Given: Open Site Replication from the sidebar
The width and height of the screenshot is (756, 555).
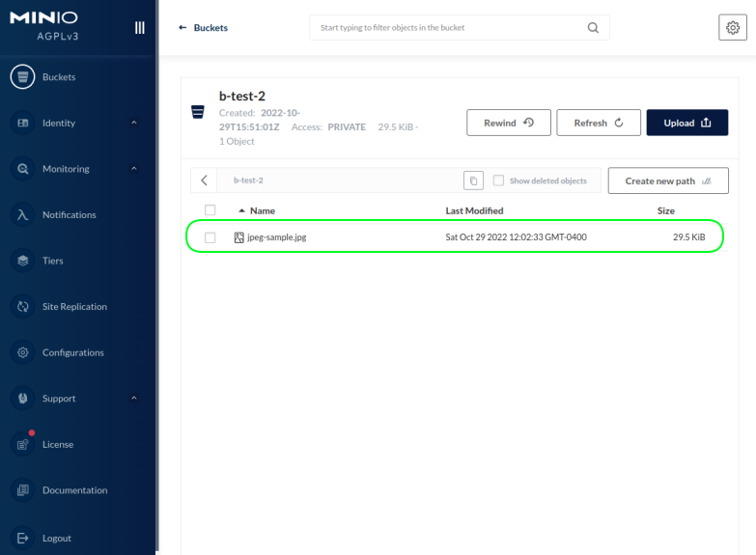Looking at the screenshot, I should click(74, 307).
